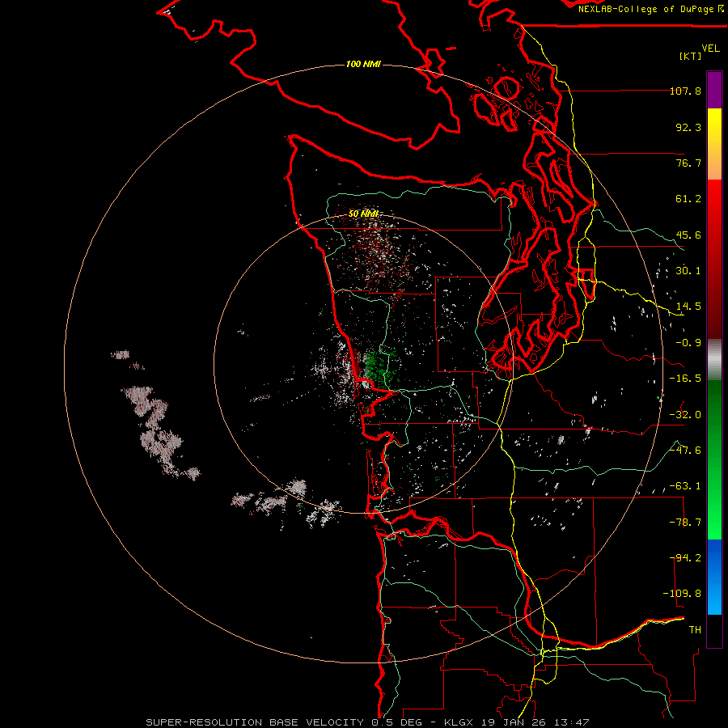728x728 pixels.
Task: Click the Super-Resolution Base Velocity caption
Action: (367, 722)
